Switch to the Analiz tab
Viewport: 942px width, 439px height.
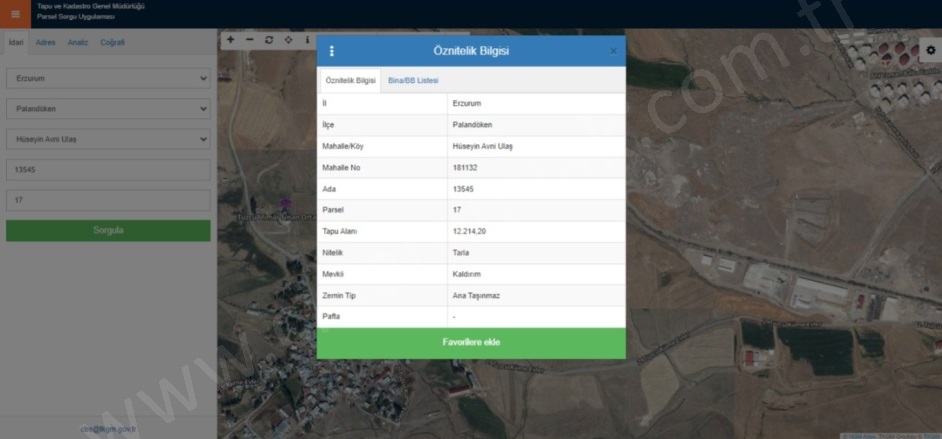(78, 43)
